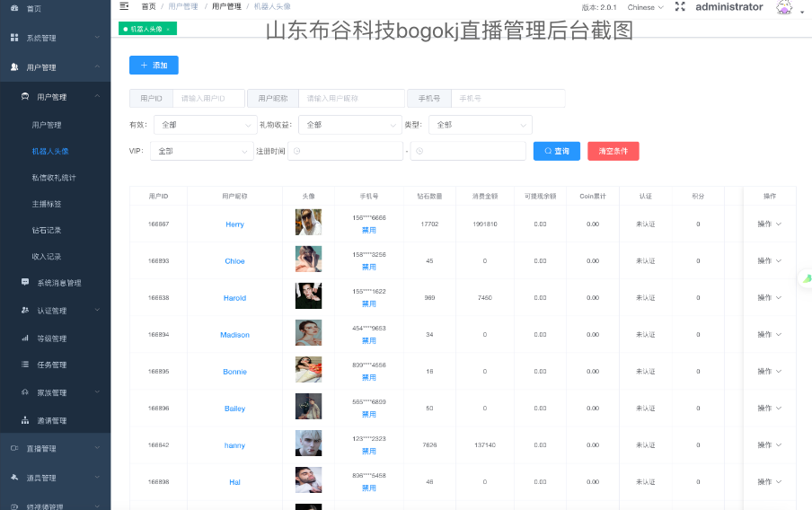Open the 有效 filter dropdown

pyautogui.click(x=205, y=125)
